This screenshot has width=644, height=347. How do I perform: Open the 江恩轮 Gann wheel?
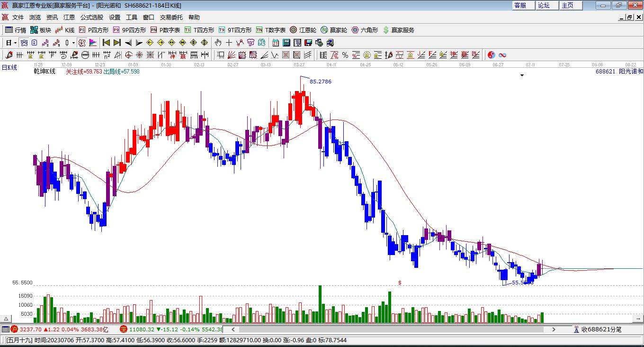point(303,30)
